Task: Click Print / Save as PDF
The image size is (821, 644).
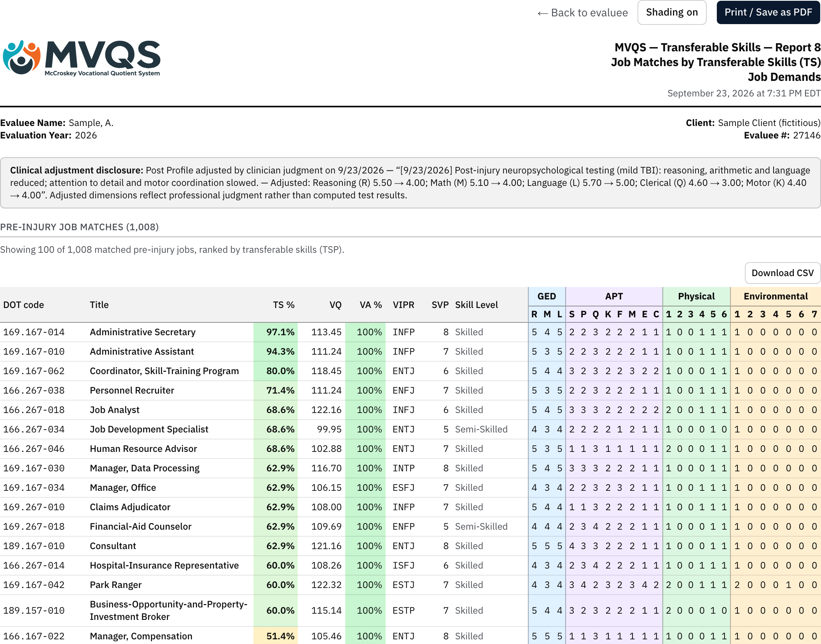Action: (x=768, y=12)
